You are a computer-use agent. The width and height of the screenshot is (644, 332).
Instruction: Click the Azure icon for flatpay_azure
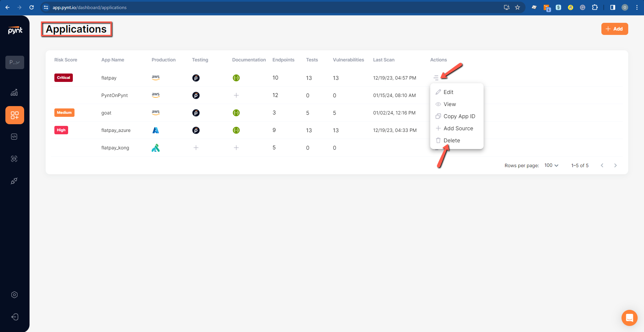156,130
